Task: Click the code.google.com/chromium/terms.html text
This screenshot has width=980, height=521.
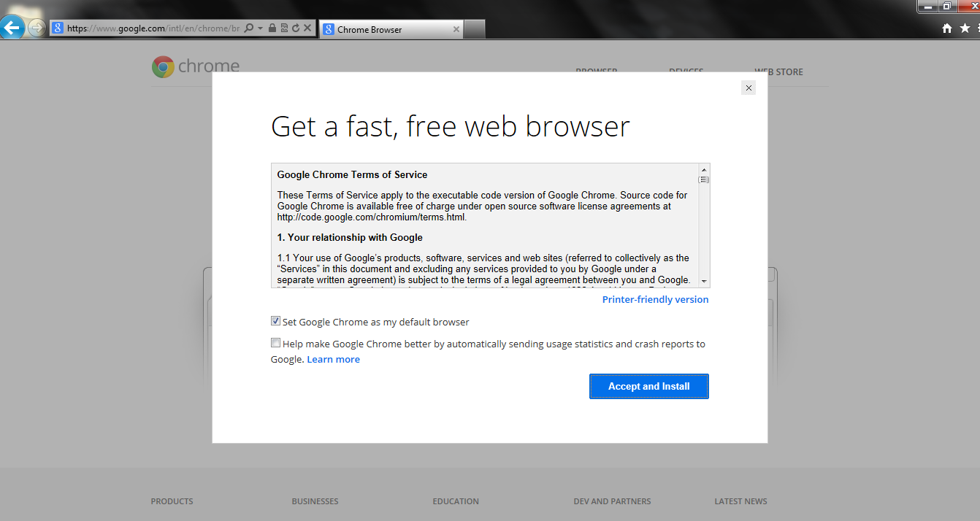Action: coord(371,217)
